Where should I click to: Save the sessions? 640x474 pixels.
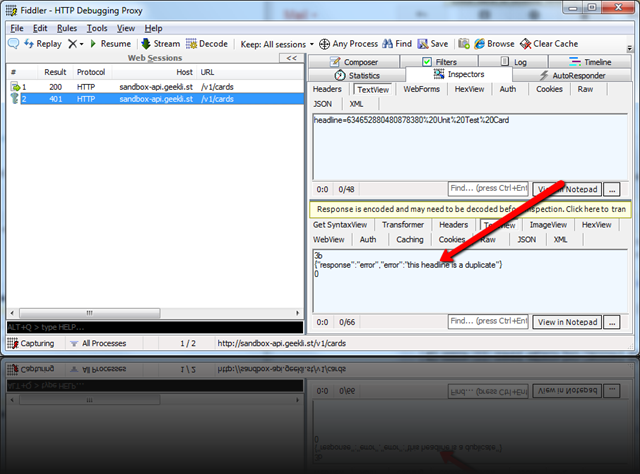pyautogui.click(x=433, y=44)
